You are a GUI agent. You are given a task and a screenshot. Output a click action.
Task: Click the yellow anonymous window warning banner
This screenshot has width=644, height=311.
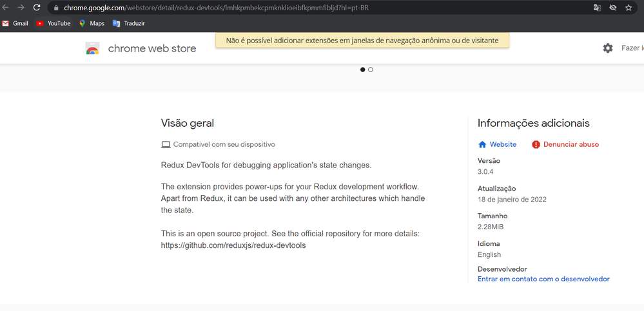(362, 40)
